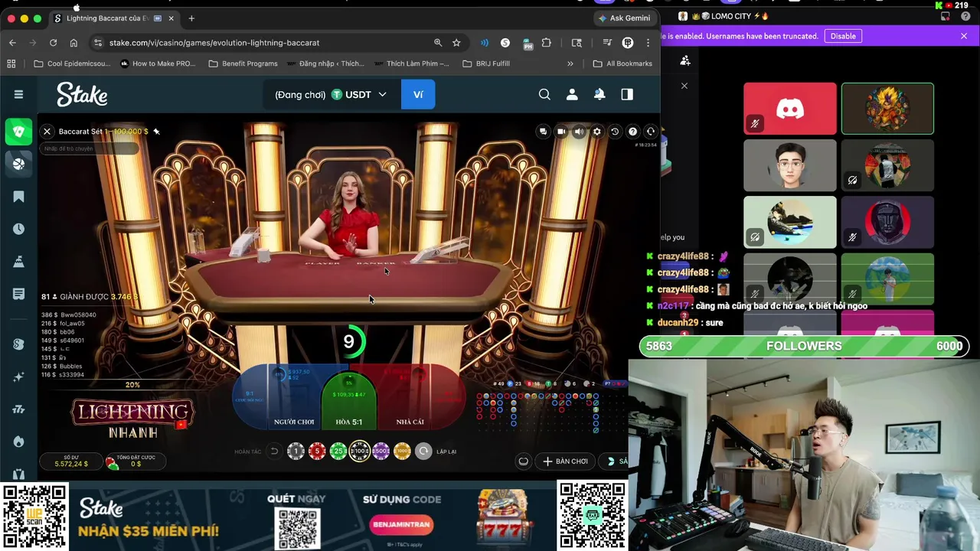
Task: Mute the game sound speaker icon
Action: coord(579,132)
